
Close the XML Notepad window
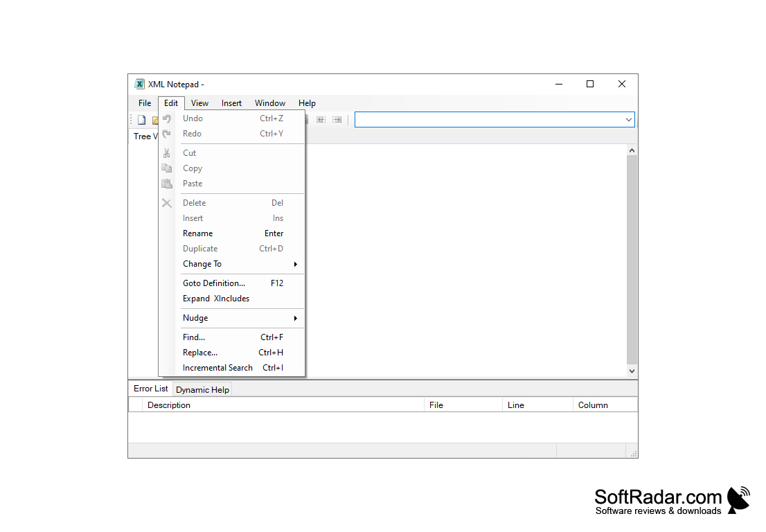tap(622, 84)
